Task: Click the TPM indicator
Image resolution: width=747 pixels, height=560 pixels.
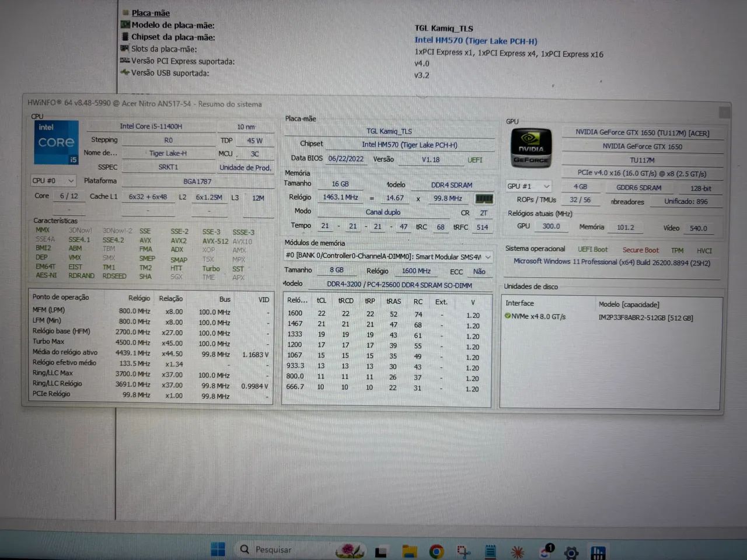Action: click(x=677, y=250)
